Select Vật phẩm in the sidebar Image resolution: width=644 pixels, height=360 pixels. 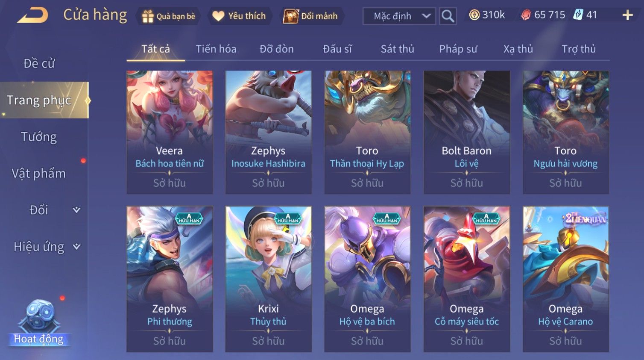tap(39, 173)
